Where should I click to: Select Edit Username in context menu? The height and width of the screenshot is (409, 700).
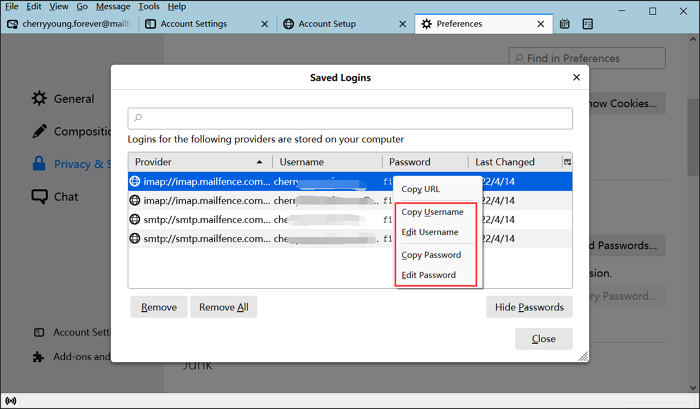(430, 232)
